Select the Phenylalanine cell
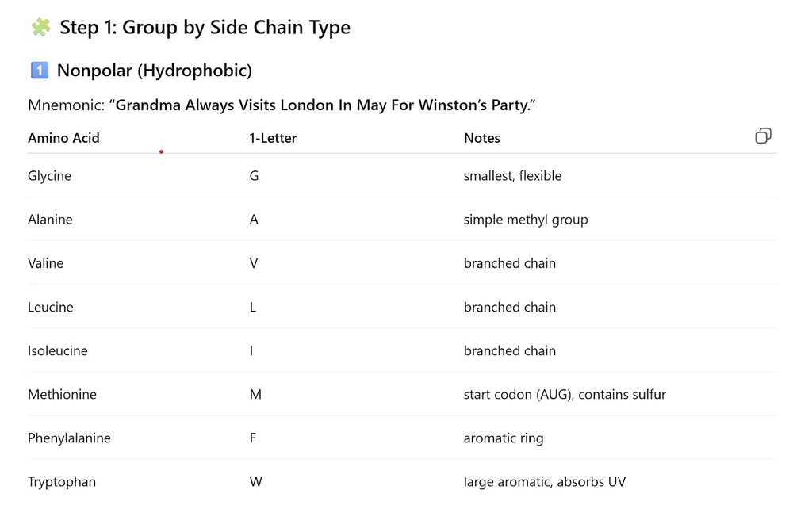This screenshot has width=793, height=532. [x=69, y=438]
